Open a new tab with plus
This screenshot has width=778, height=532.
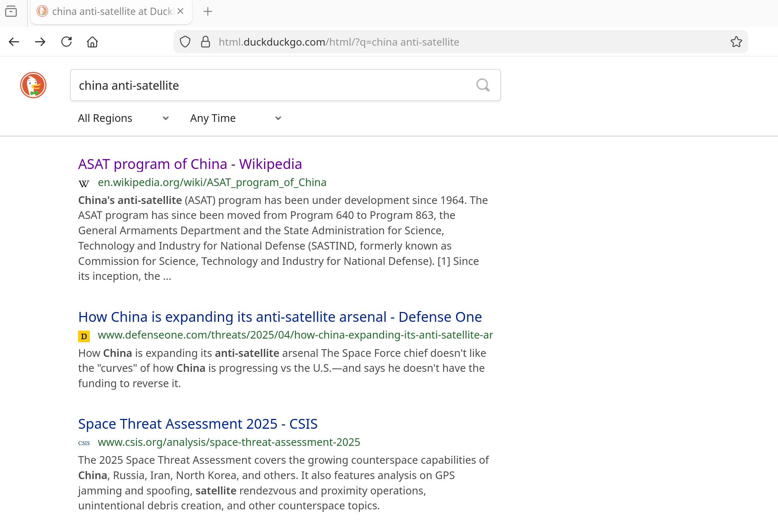point(208,12)
